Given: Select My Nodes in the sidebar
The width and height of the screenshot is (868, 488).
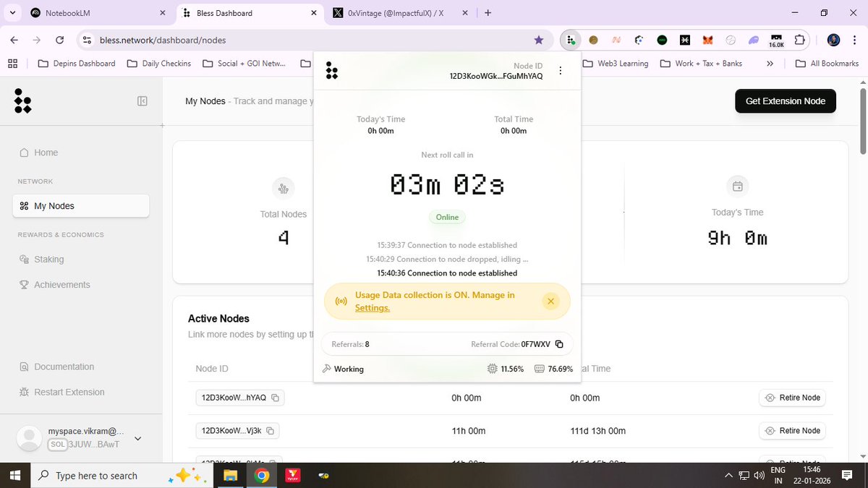Looking at the screenshot, I should click(81, 206).
